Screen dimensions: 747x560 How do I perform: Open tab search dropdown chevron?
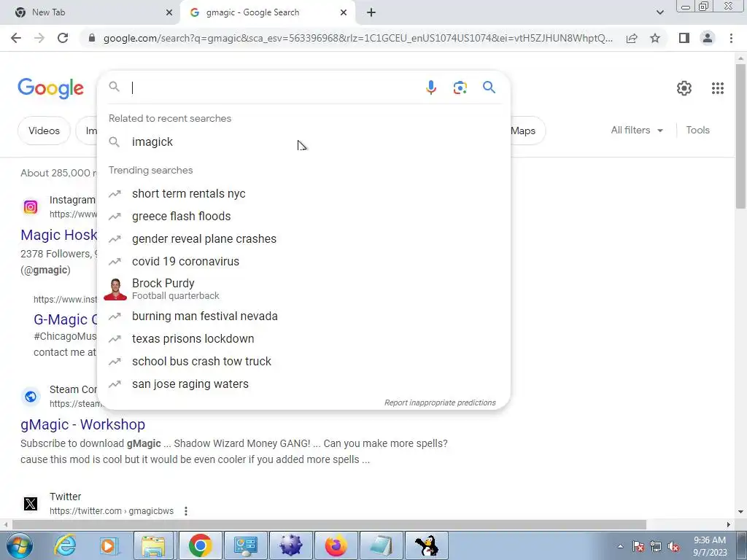pyautogui.click(x=659, y=12)
